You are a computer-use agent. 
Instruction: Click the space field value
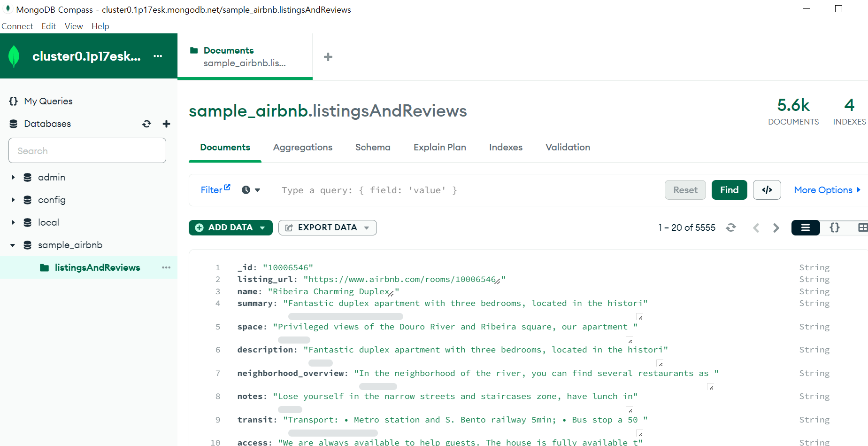(455, 327)
